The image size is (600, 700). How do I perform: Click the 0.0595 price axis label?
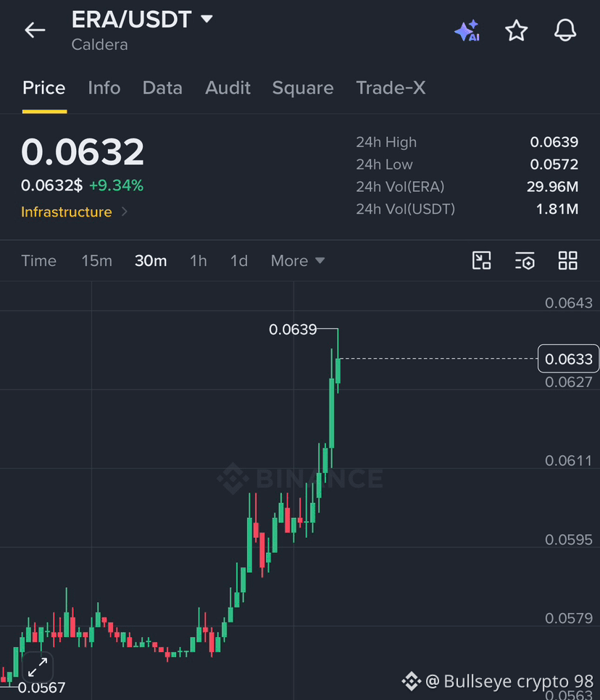pos(568,540)
